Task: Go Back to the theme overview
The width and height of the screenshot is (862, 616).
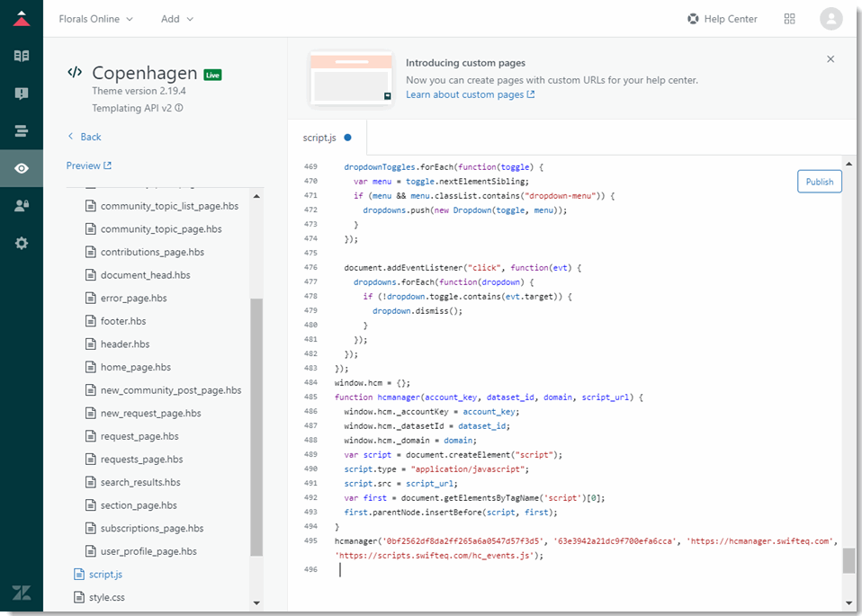Action: tap(84, 137)
